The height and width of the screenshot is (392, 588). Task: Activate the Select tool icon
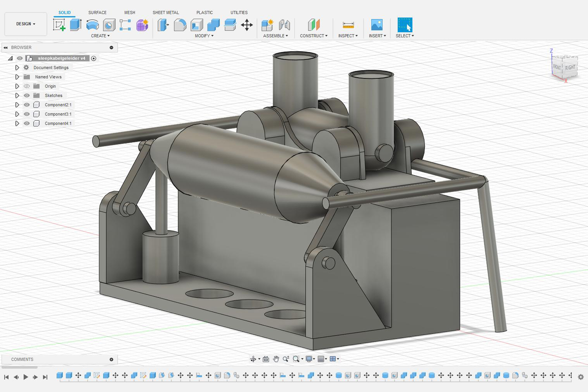405,25
